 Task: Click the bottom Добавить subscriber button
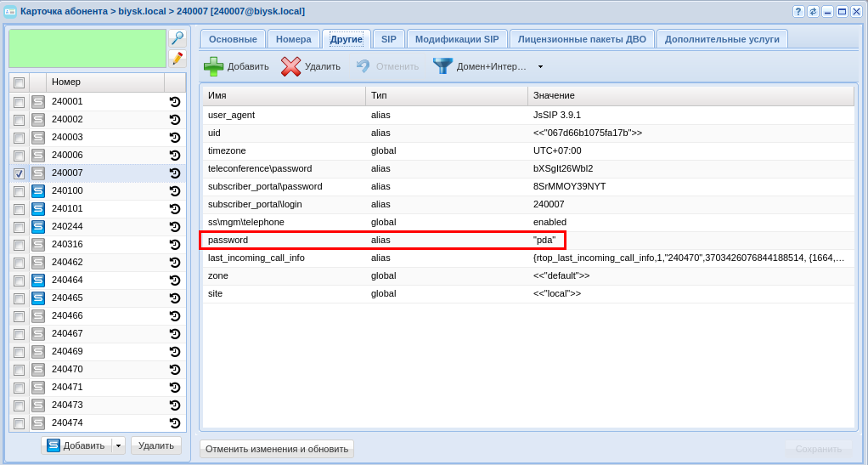(x=77, y=445)
